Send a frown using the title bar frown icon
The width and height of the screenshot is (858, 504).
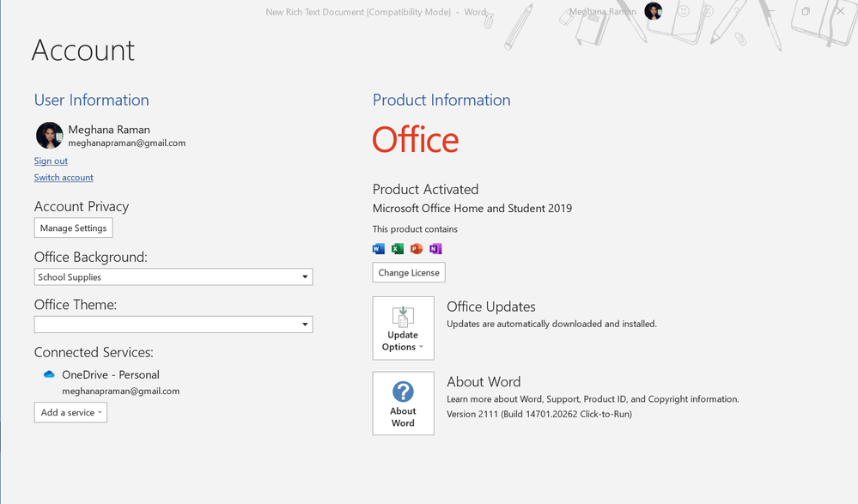click(708, 11)
